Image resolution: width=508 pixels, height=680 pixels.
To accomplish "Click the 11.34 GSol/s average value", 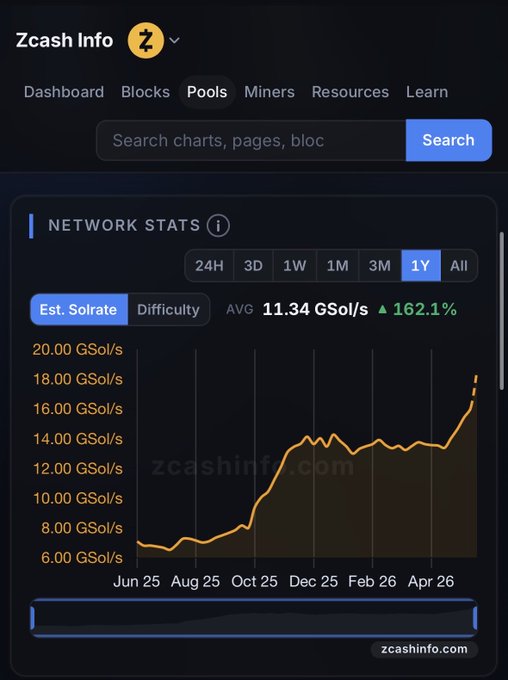I will click(315, 310).
